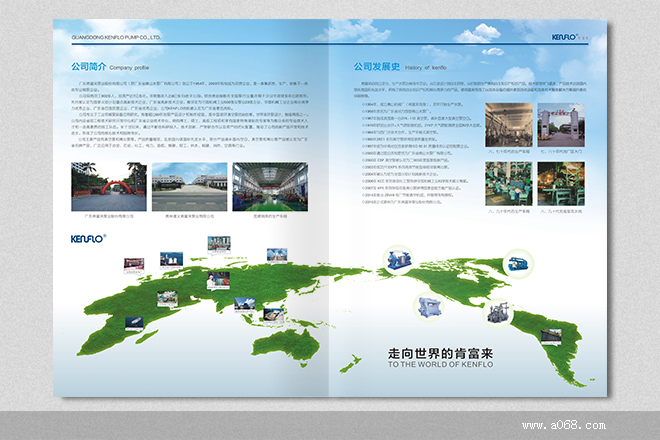This screenshot has height=440, width=660.
Task: Click the reddish photo at the map's far left
Action: [134, 266]
